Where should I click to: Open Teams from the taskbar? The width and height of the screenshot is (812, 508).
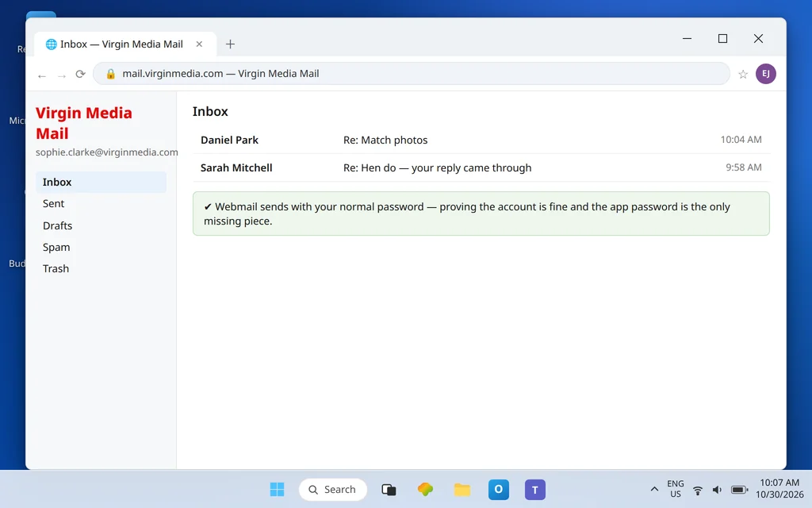click(535, 489)
